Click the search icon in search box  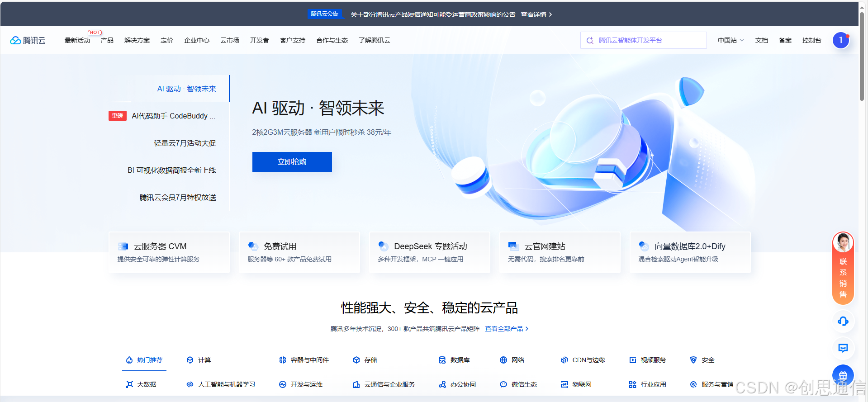590,40
